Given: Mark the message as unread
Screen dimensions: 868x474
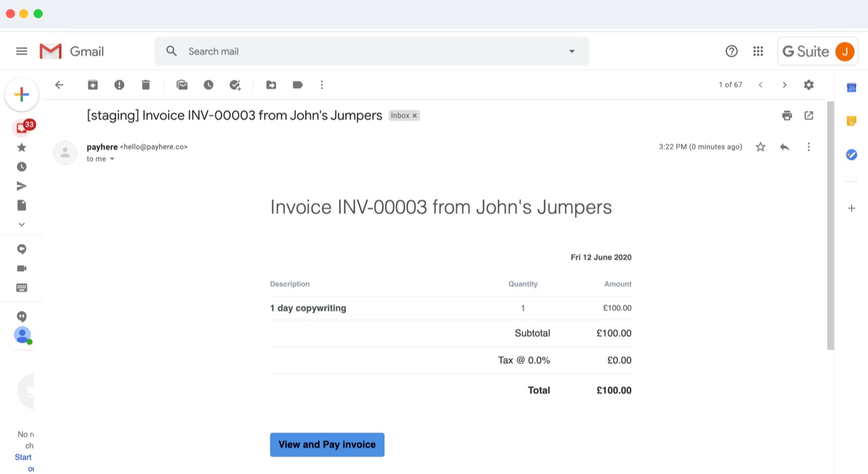Looking at the screenshot, I should coord(182,85).
